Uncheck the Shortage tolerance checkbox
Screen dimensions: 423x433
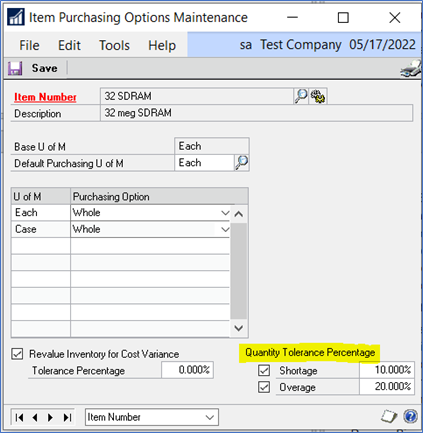[264, 370]
